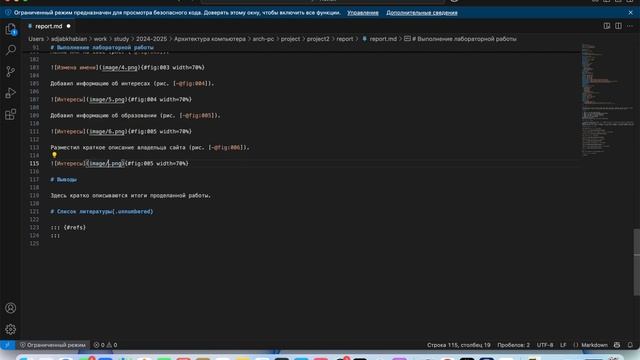Open the Выполнение лабораторной работы symbol breadcrumb

click(460, 39)
